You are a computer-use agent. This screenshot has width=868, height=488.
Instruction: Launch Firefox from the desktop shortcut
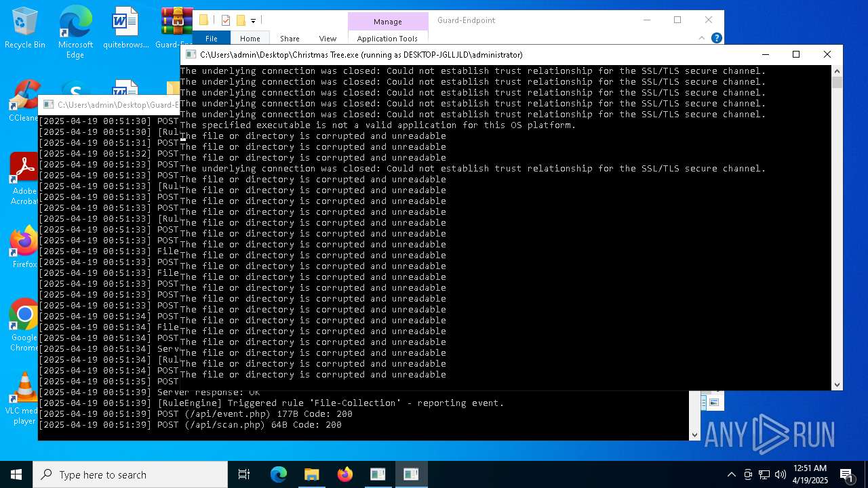tap(24, 247)
